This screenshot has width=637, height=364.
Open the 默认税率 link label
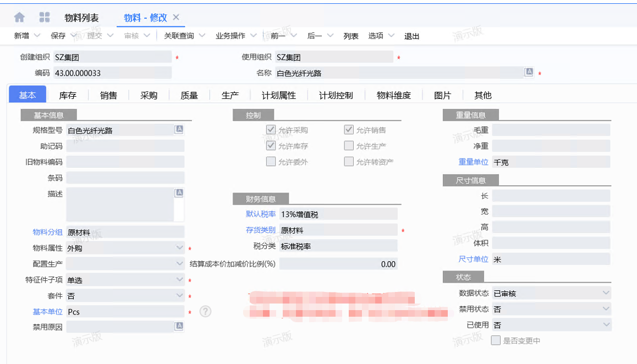[261, 214]
